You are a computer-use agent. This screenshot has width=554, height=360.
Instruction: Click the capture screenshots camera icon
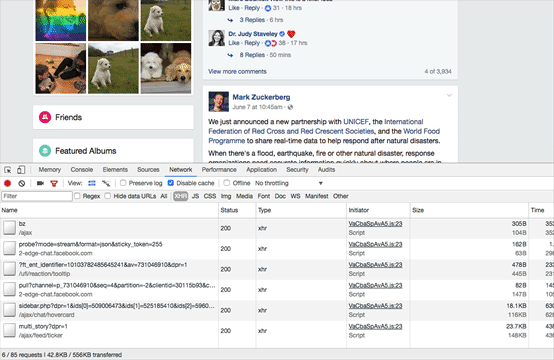click(40, 183)
